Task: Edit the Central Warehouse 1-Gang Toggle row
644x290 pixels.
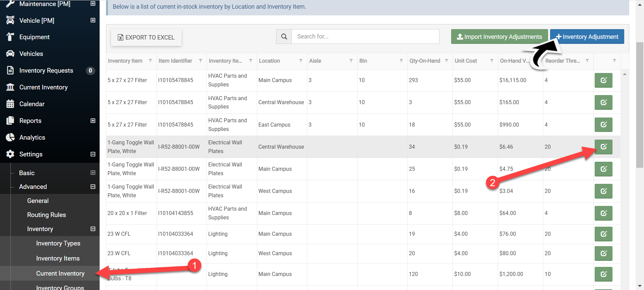Action: point(603,147)
